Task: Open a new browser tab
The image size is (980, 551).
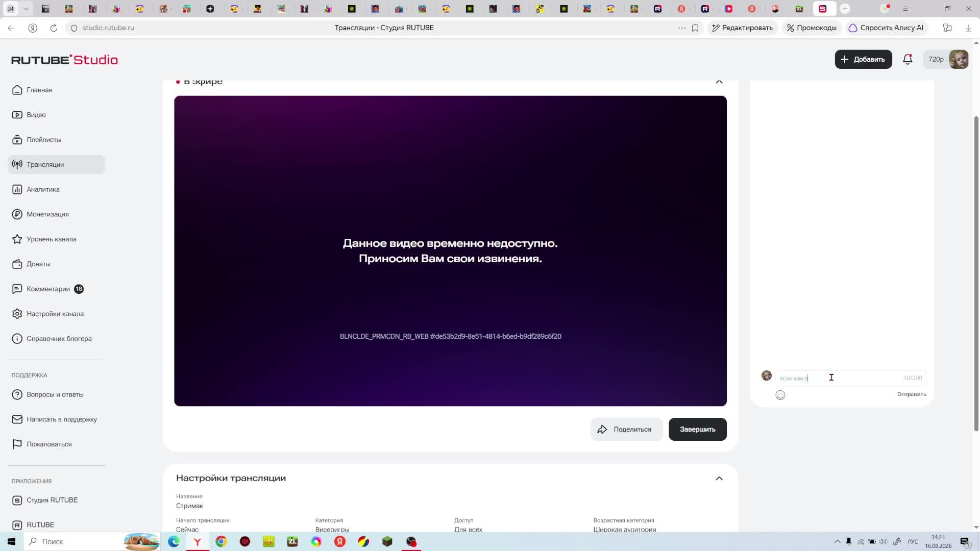Action: coord(845,9)
